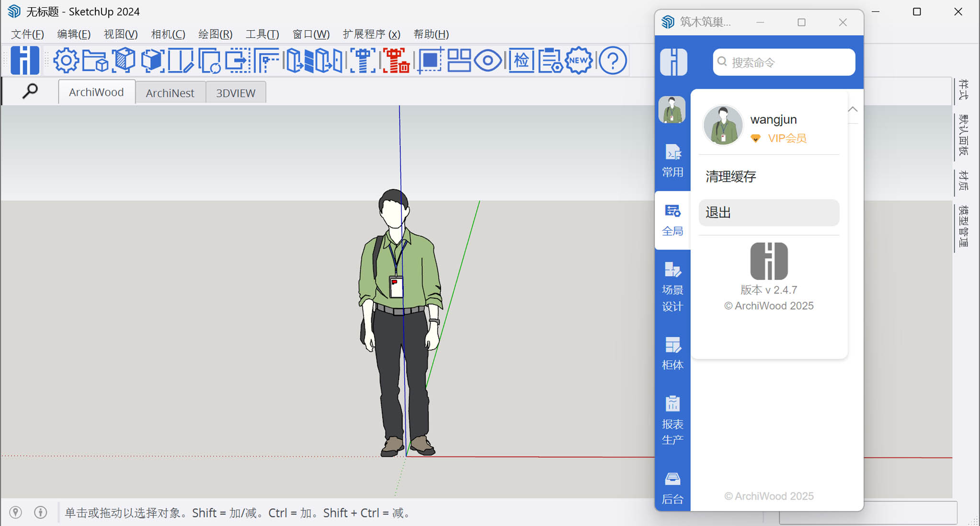Click the 退出 logout button
This screenshot has height=526, width=980.
coord(769,213)
